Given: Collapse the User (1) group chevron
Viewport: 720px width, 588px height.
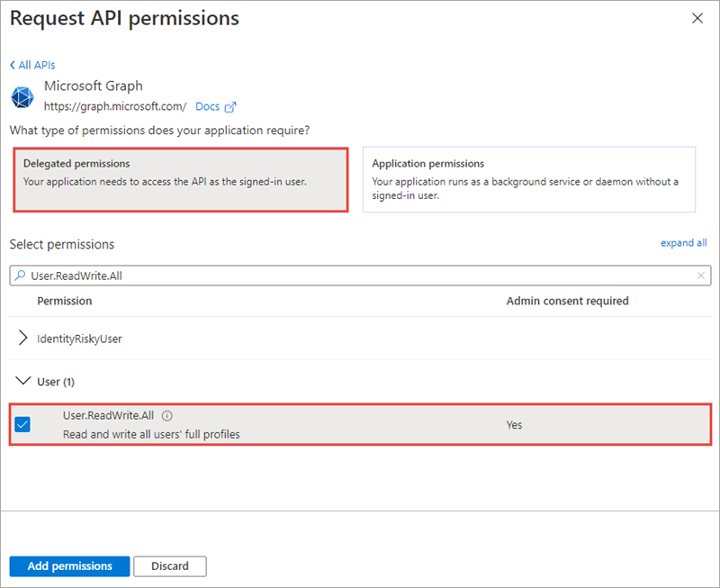Looking at the screenshot, I should click(x=23, y=381).
